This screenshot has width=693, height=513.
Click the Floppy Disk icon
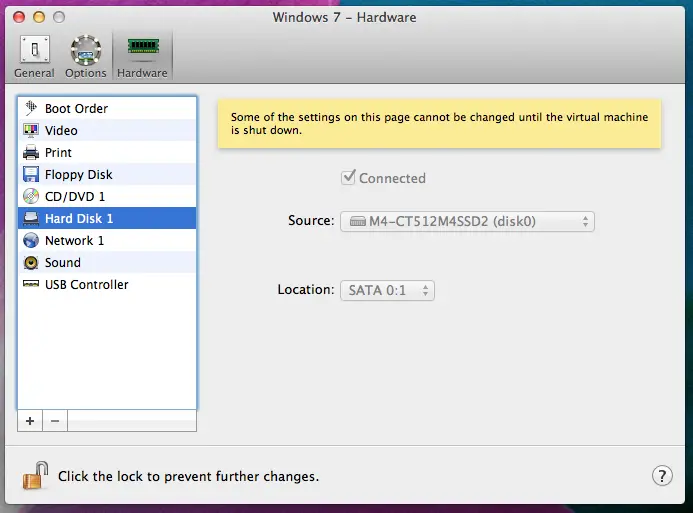tap(30, 174)
